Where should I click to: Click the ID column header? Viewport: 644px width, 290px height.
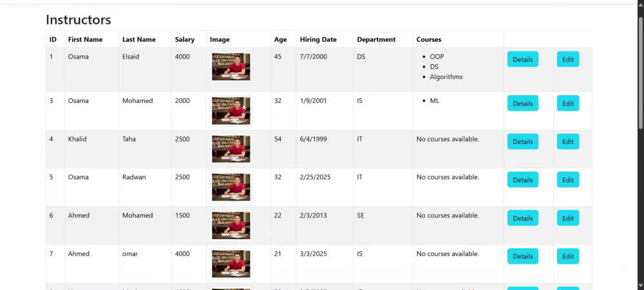(x=53, y=39)
